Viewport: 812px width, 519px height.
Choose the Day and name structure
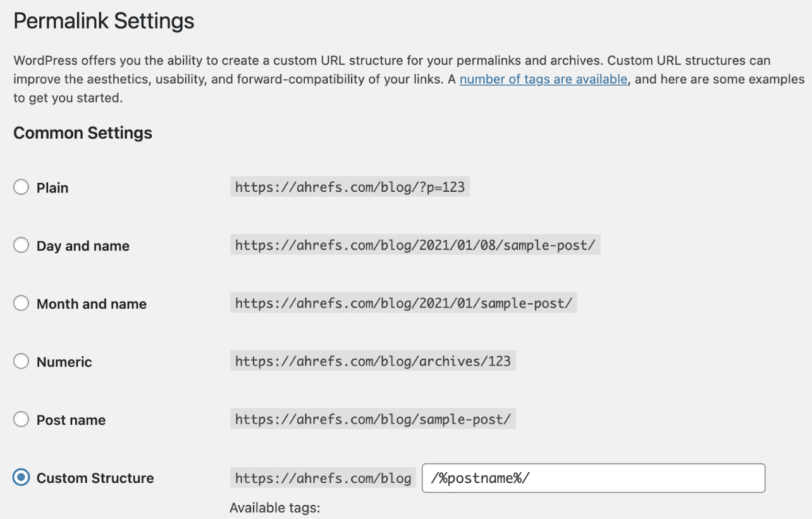pos(20,245)
